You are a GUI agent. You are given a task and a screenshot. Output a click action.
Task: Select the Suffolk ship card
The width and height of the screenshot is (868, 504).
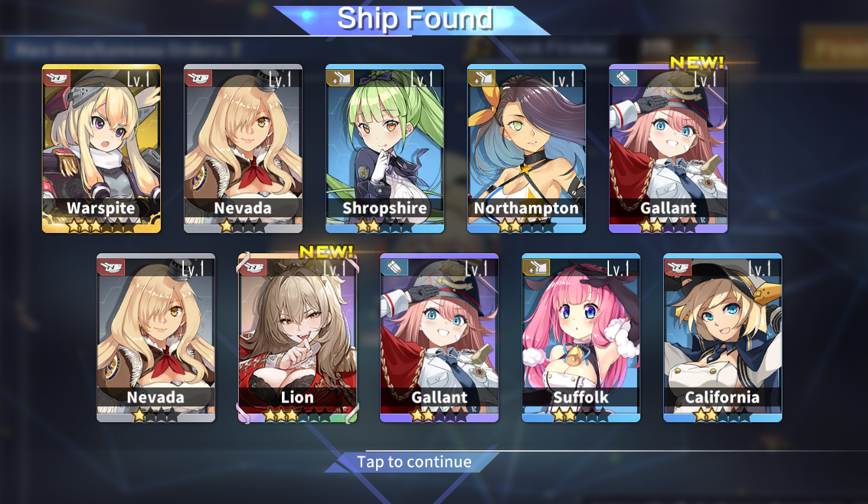pyautogui.click(x=581, y=338)
